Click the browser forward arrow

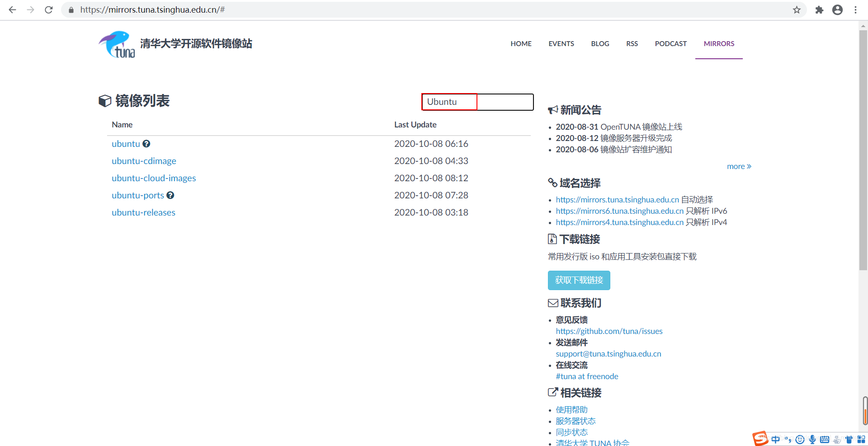pos(30,9)
